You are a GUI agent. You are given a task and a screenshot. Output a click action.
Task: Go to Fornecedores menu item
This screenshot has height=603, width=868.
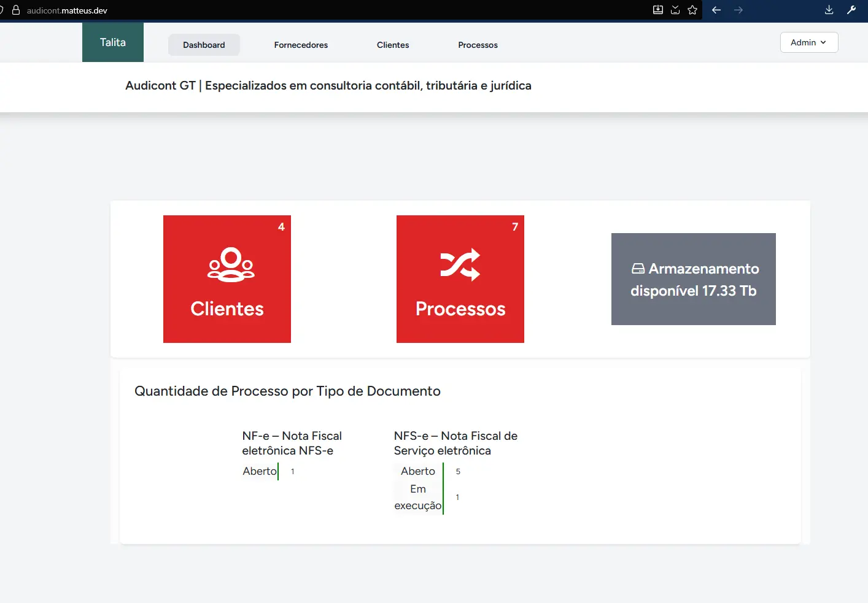(301, 45)
